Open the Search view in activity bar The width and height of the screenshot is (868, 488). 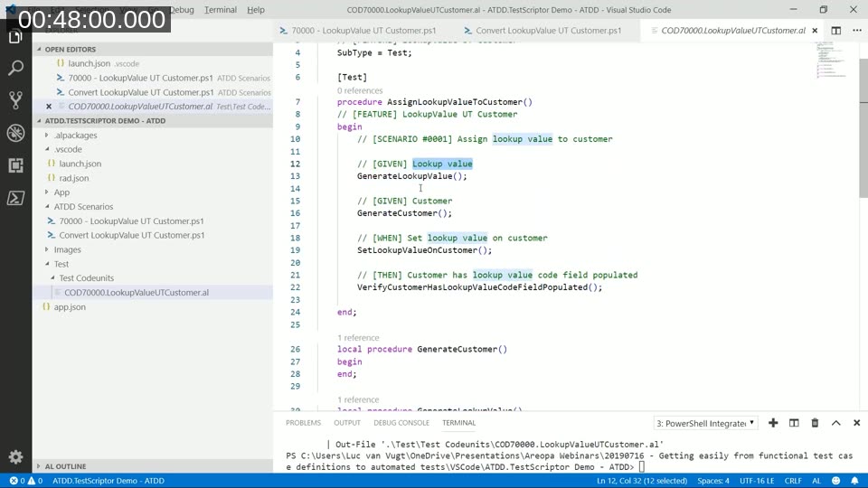pos(15,68)
